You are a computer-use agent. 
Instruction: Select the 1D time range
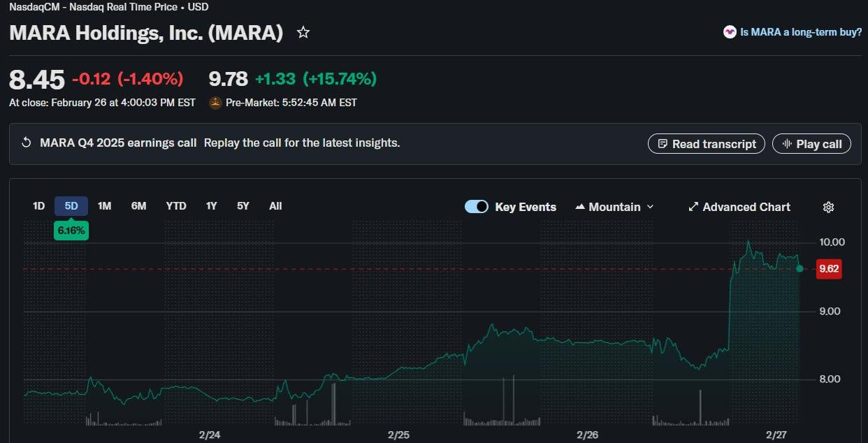click(x=38, y=206)
